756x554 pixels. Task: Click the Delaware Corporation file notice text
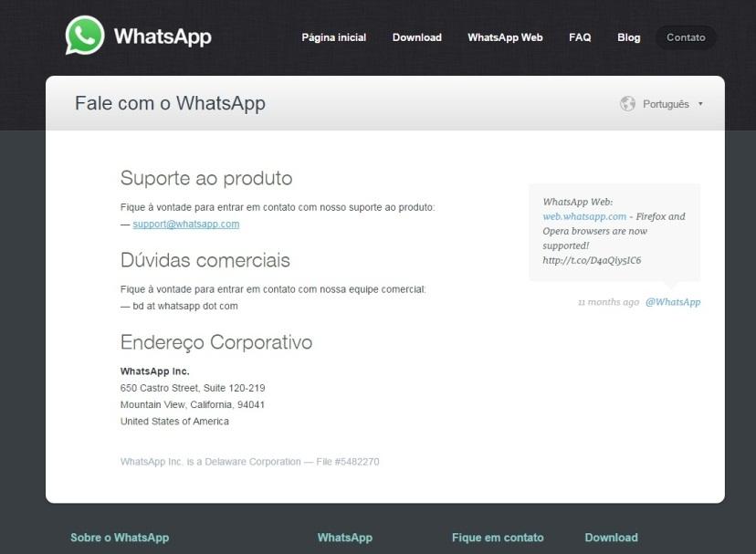coord(250,462)
